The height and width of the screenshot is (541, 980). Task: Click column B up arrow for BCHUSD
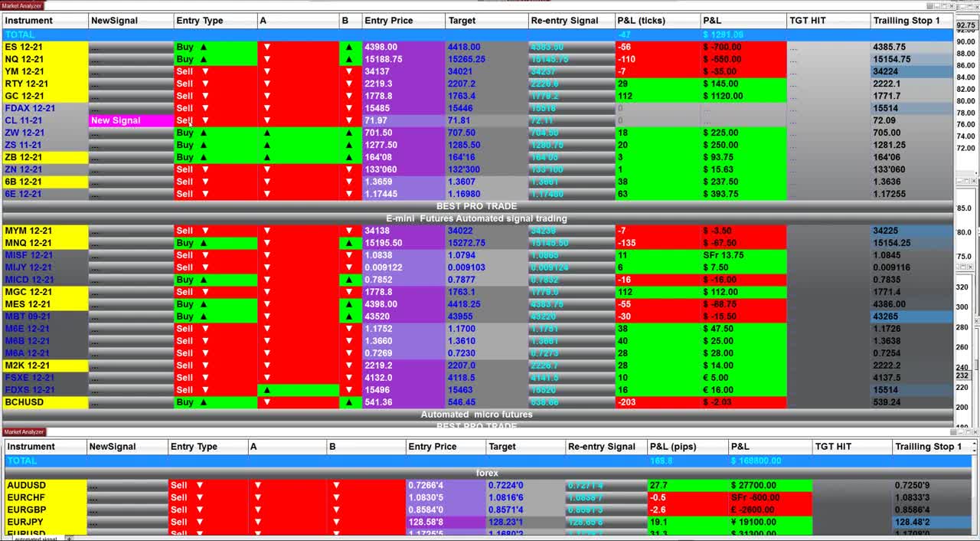[349, 402]
